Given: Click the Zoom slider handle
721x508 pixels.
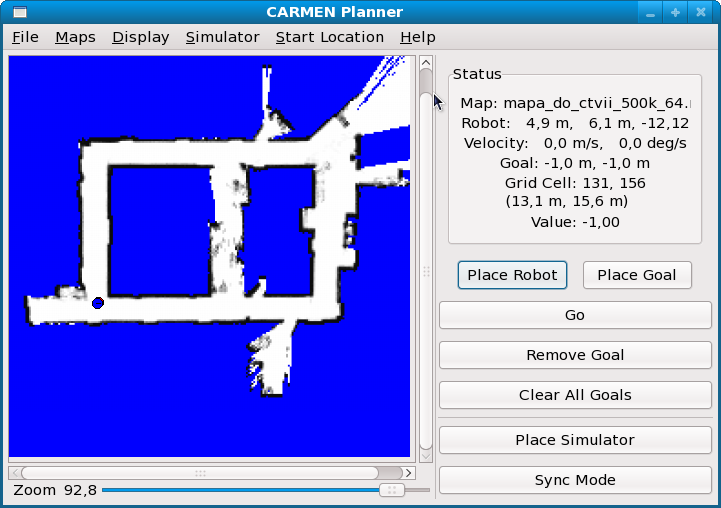Looking at the screenshot, I should (x=392, y=490).
